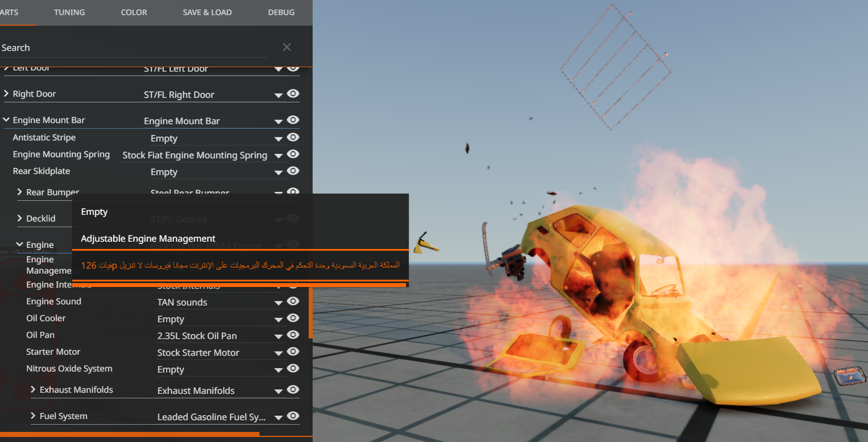Choose Empty in the open dropdown list
The height and width of the screenshot is (442, 868).
[x=240, y=211]
